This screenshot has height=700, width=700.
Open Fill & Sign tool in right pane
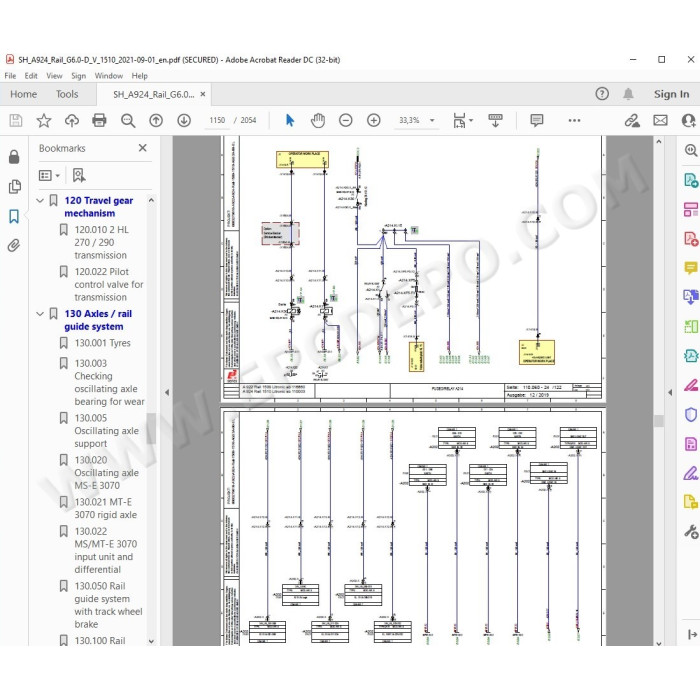click(691, 473)
